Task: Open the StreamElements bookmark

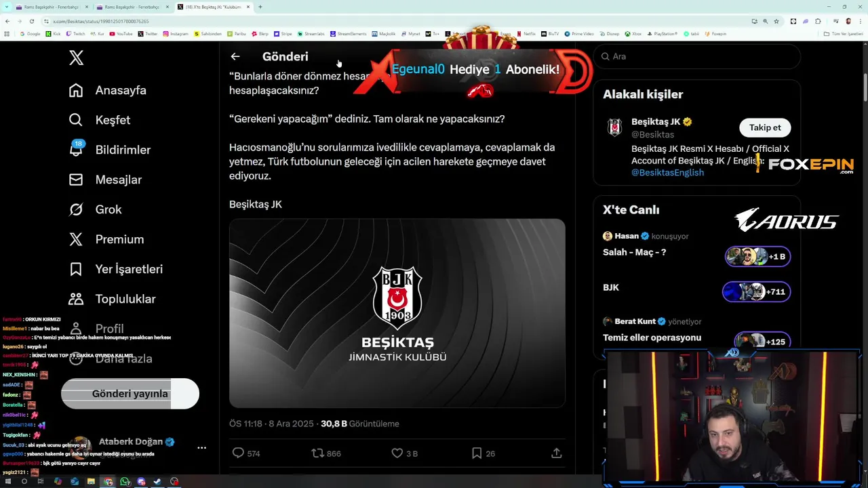Action: (x=348, y=34)
